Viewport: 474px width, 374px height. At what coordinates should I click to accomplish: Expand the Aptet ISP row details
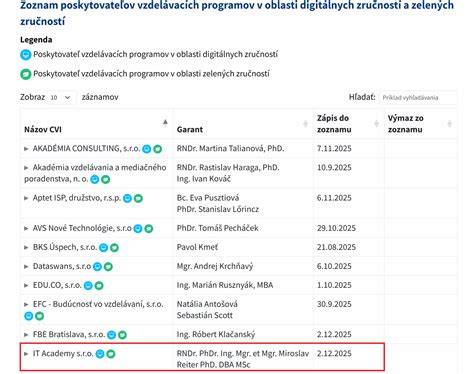click(26, 198)
